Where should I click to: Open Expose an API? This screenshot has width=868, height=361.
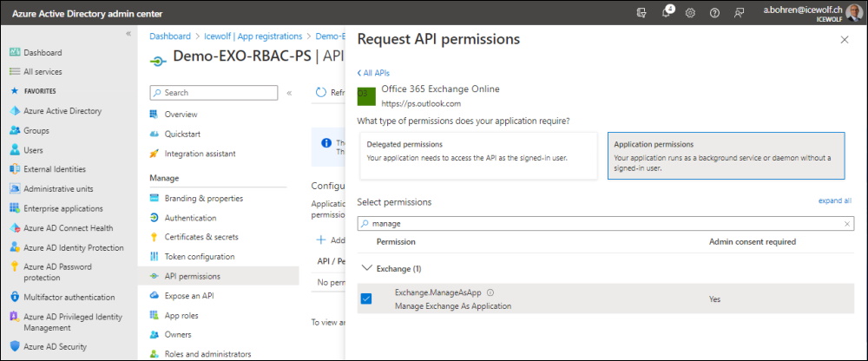tap(189, 296)
